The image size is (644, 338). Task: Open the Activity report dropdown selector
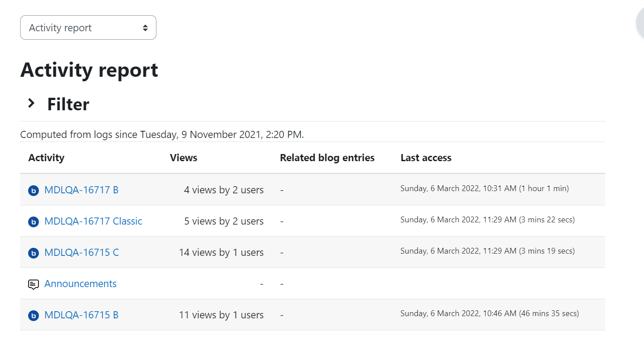click(x=88, y=28)
